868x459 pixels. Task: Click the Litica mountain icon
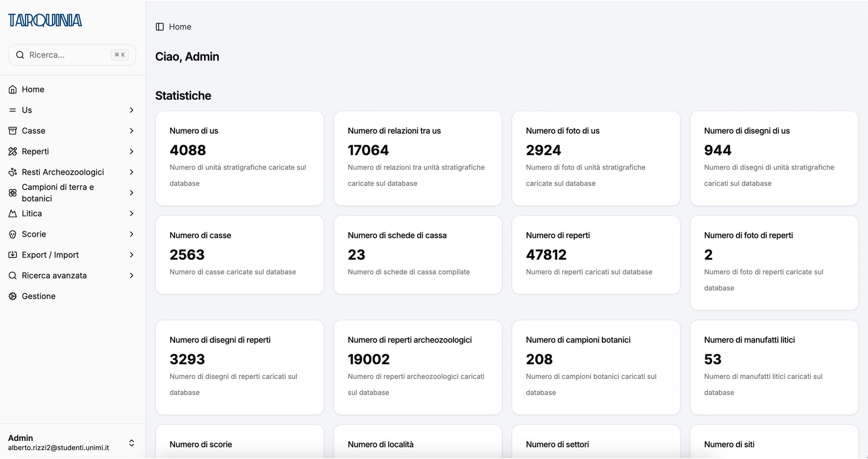click(x=12, y=214)
